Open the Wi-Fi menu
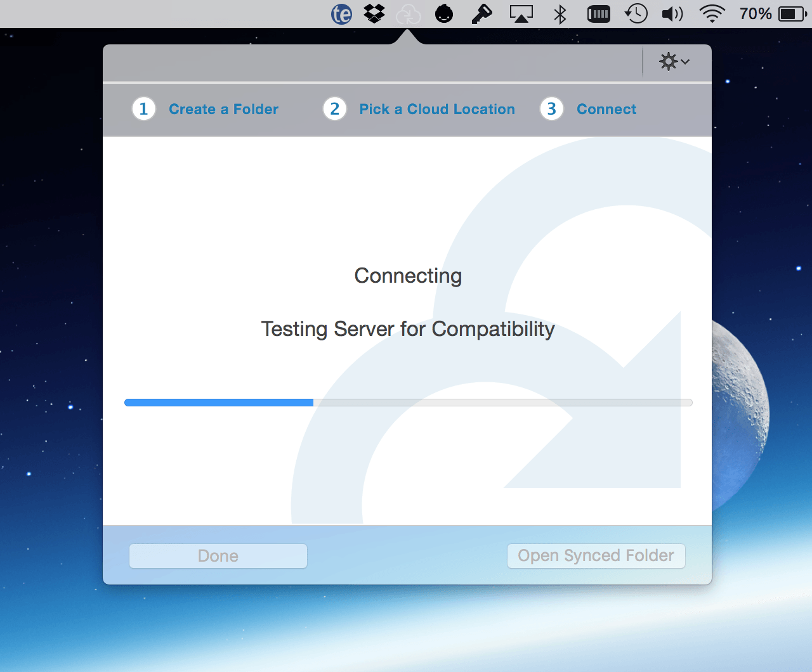The image size is (812, 672). [712, 14]
